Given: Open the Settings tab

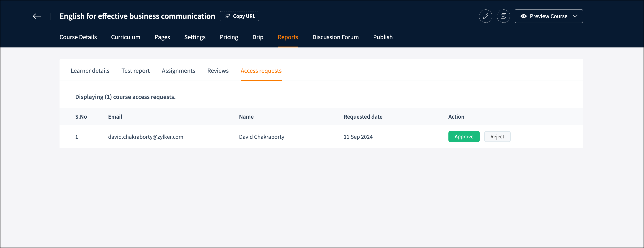Looking at the screenshot, I should [x=195, y=37].
